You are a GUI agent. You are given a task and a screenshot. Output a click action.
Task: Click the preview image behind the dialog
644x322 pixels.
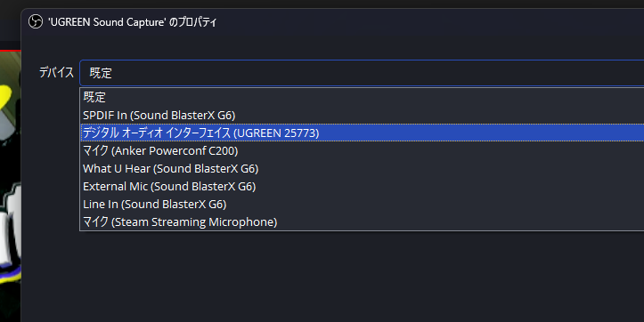11,185
